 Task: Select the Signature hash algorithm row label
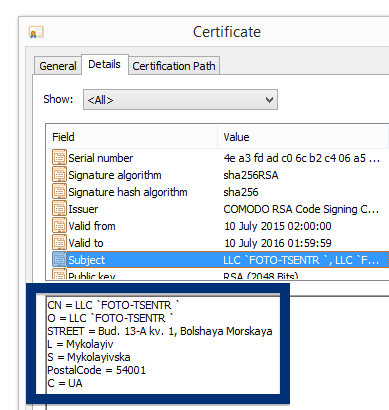coord(128,192)
